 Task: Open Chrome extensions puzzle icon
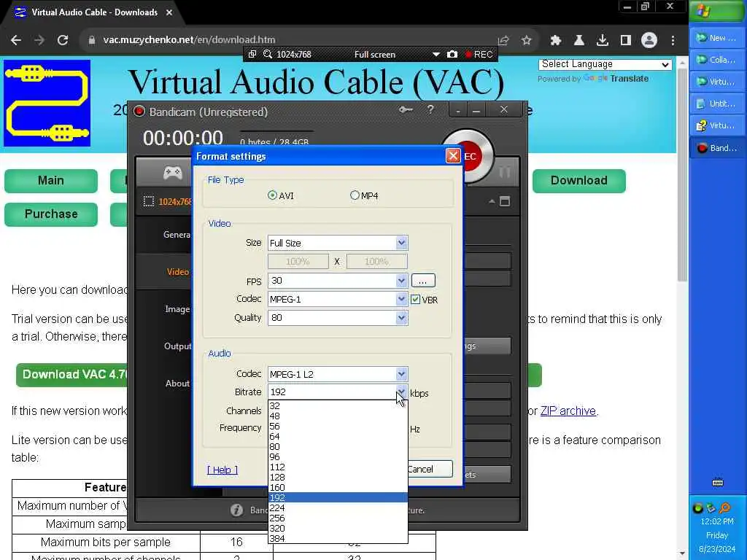[x=555, y=41]
